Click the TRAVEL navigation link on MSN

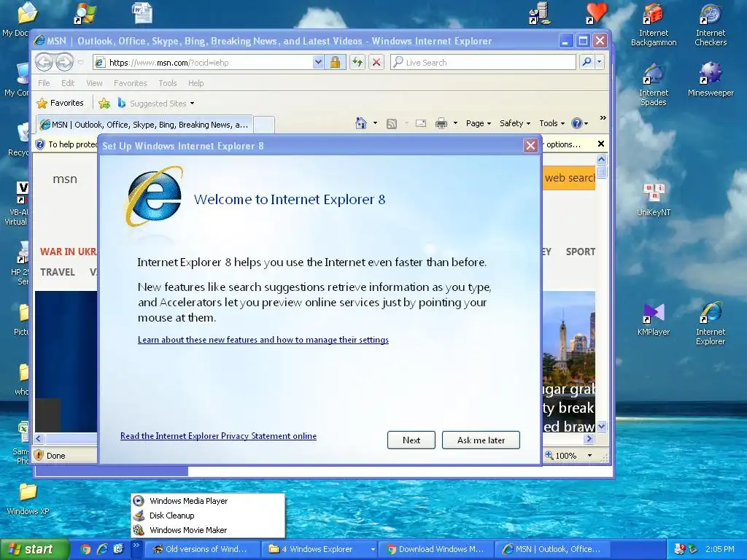pos(57,272)
